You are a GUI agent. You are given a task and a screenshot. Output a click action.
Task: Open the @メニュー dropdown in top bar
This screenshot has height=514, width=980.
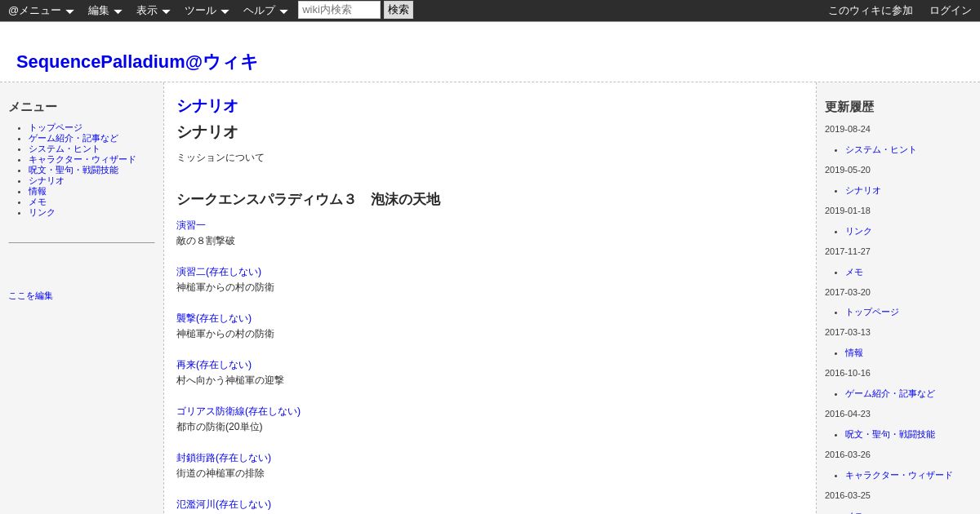tap(41, 11)
